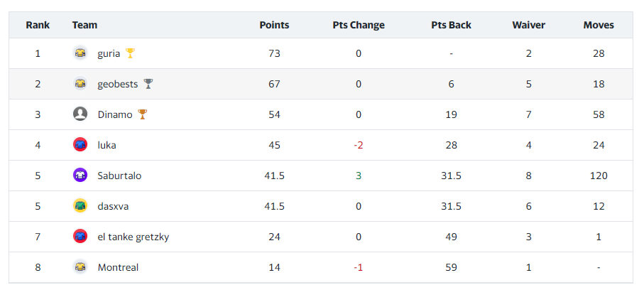
Task: Sort by the Pts Change header
Action: [359, 25]
